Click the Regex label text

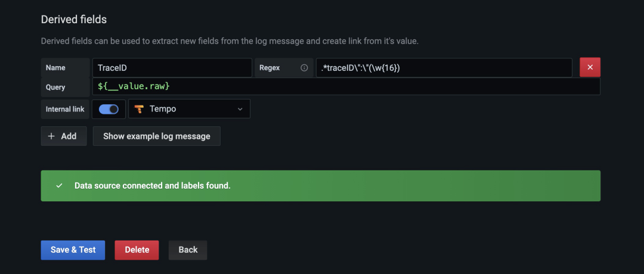270,68
